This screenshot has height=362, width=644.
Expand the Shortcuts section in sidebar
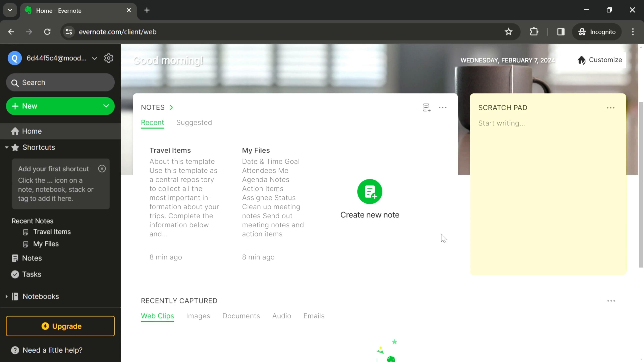point(7,147)
